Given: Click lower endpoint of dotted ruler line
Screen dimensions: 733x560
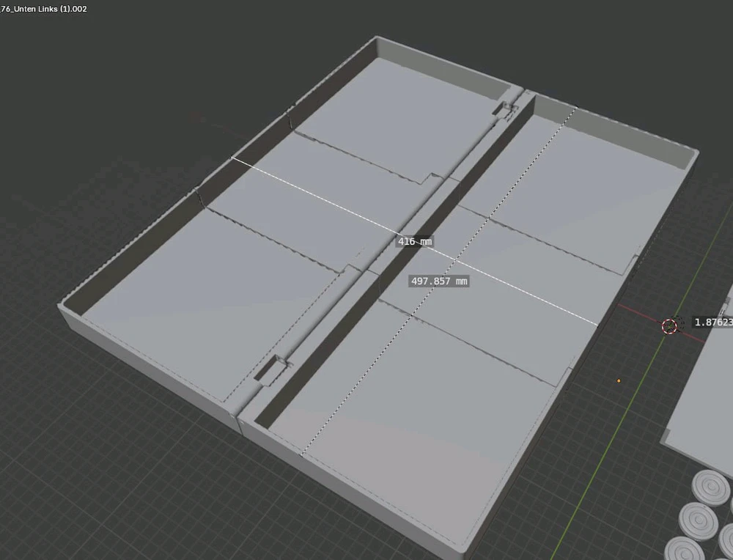Looking at the screenshot, I should (x=301, y=454).
